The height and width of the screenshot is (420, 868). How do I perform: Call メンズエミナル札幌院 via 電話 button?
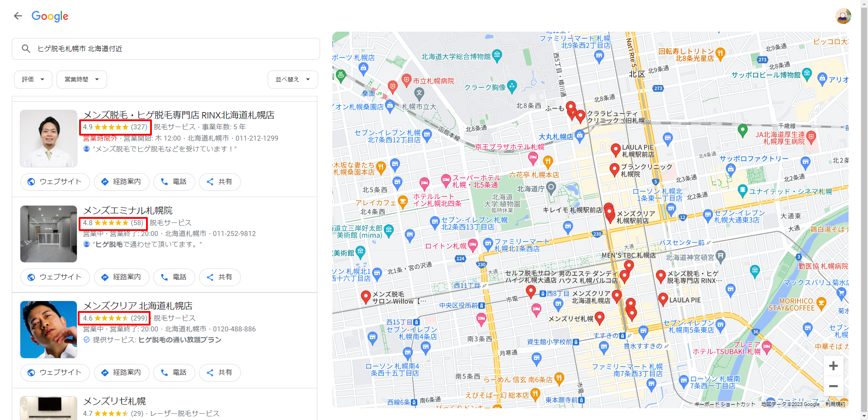coord(174,277)
